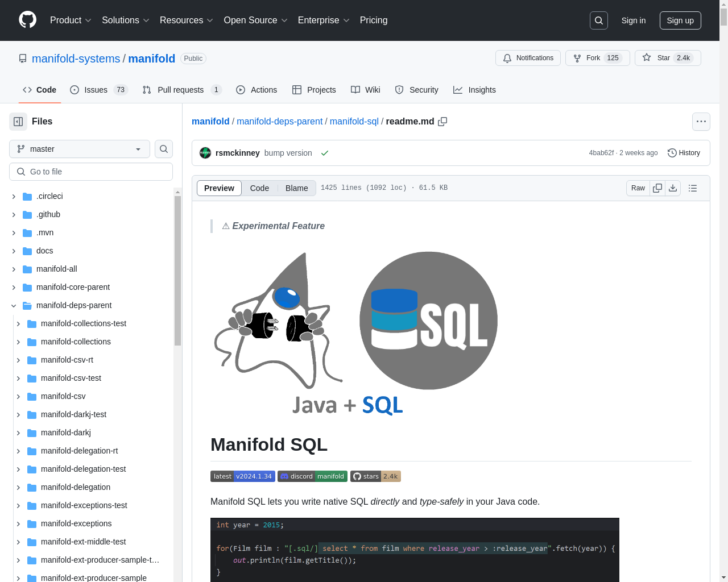Open the more file actions ellipsis button
728x582 pixels.
[x=701, y=122]
